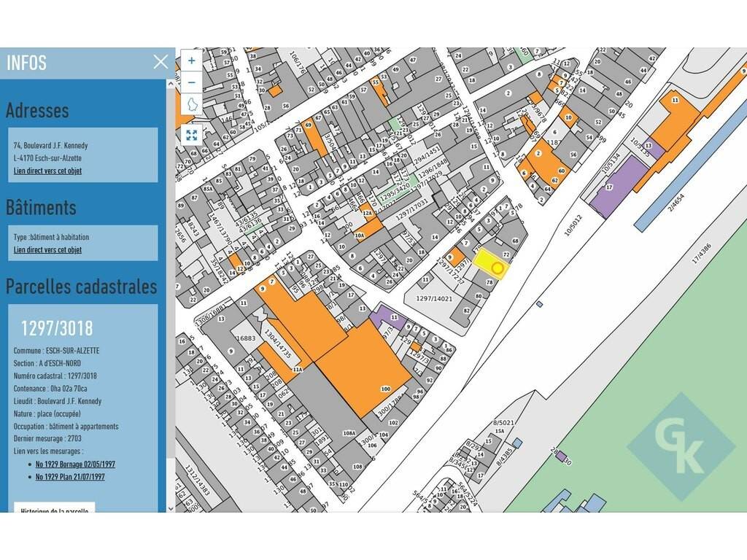Open the No 1929 Bornage 02/05/1997 link
This screenshot has width=747, height=560.
click(75, 464)
